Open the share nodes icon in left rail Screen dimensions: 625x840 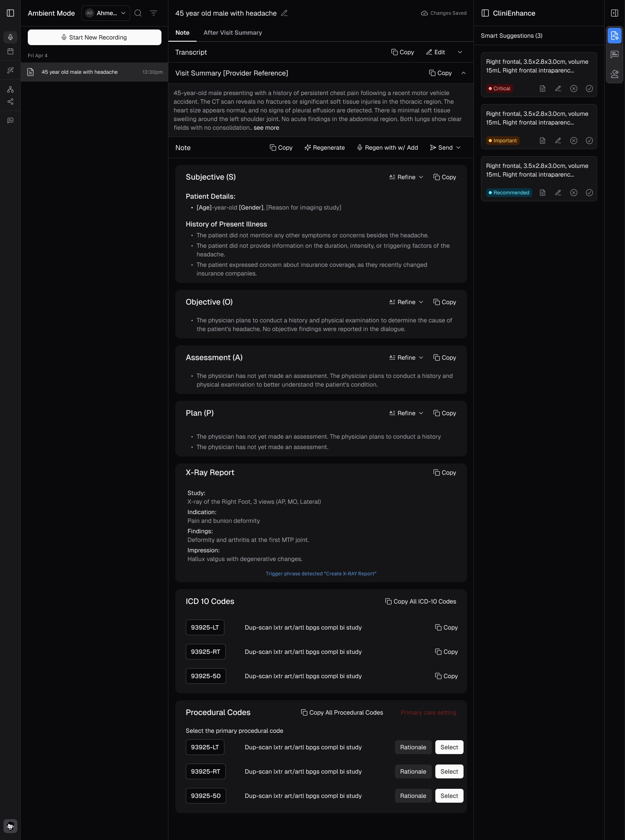pyautogui.click(x=10, y=102)
